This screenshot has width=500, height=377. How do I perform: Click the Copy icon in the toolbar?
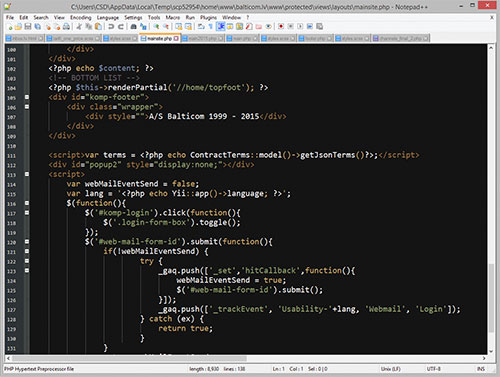(89, 27)
